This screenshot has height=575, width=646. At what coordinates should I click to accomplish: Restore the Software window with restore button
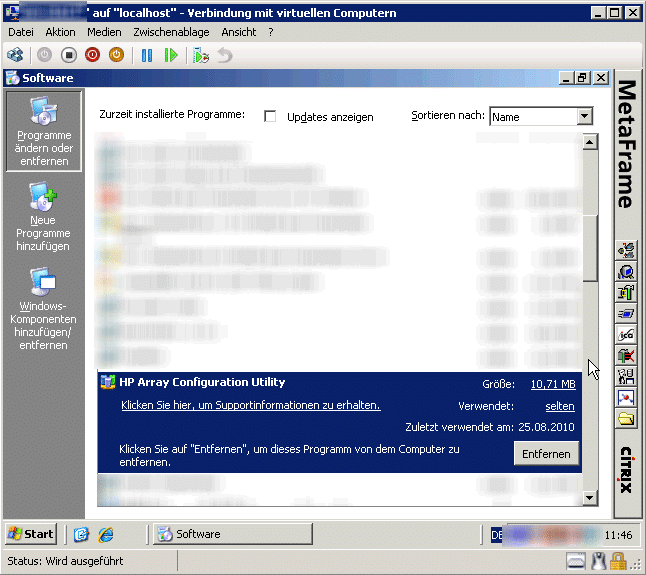pos(582,78)
